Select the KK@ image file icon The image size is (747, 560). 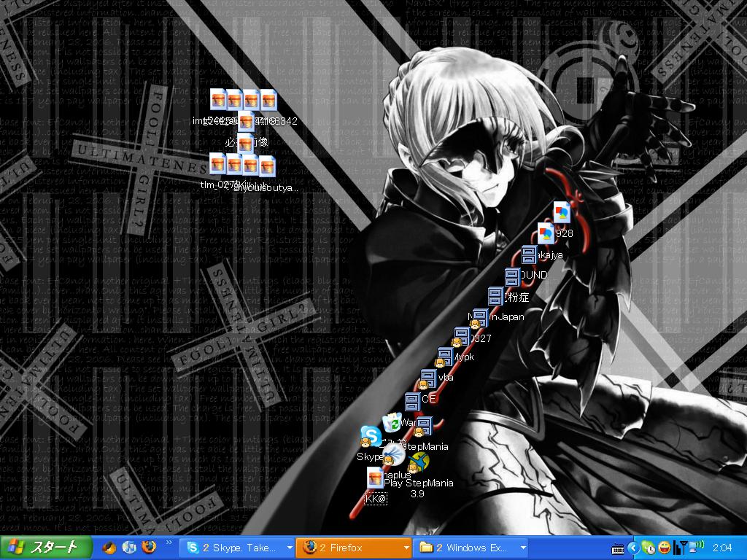tap(376, 477)
